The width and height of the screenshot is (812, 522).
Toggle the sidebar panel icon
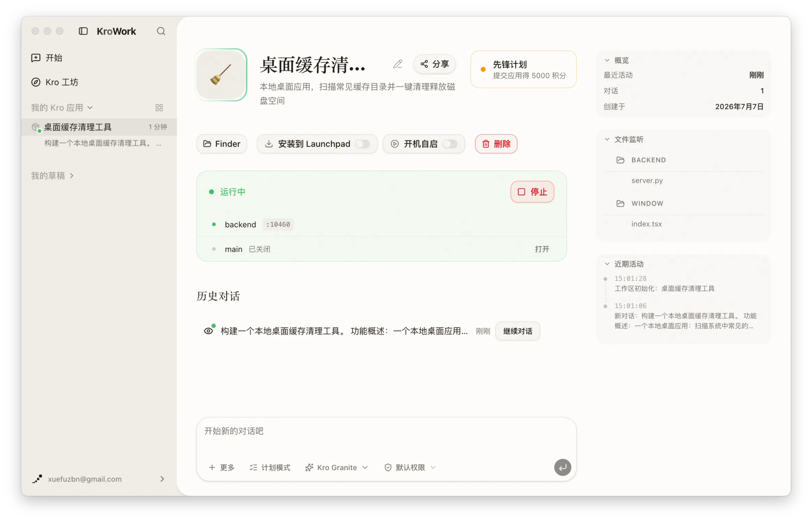[83, 31]
